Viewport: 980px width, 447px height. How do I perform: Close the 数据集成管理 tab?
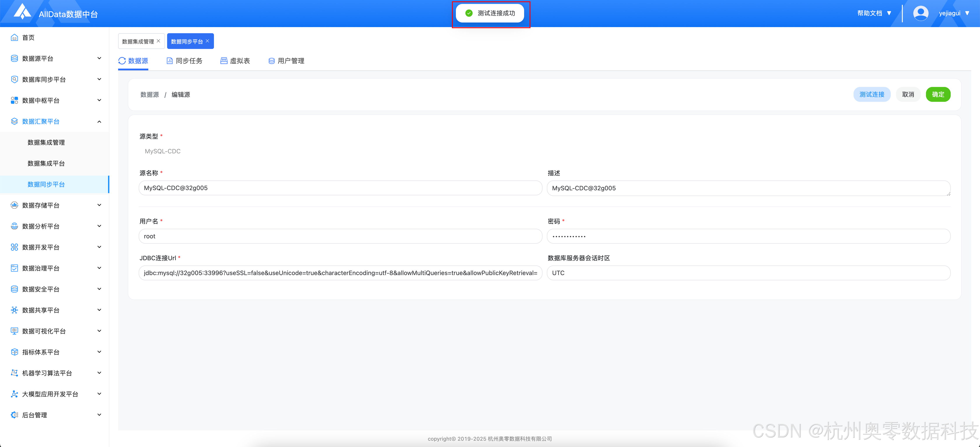tap(159, 41)
